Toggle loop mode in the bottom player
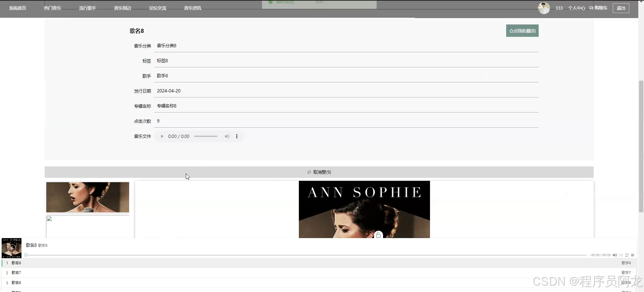 click(x=627, y=255)
